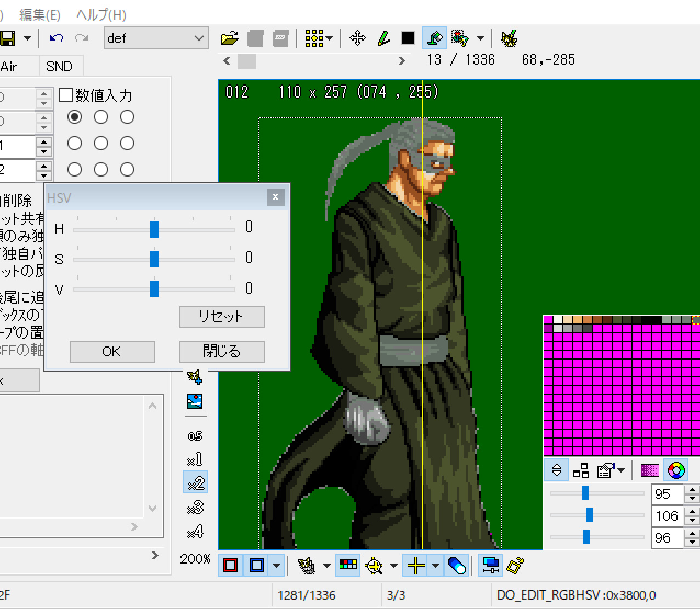The width and height of the screenshot is (700, 609).
Task: Click the cat with green brush icon
Action: 509,38
